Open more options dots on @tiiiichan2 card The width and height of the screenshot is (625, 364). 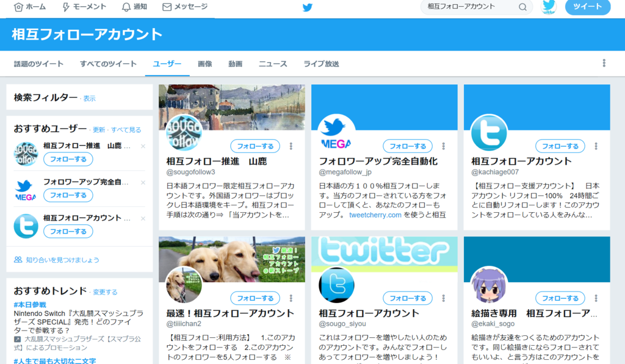291,298
